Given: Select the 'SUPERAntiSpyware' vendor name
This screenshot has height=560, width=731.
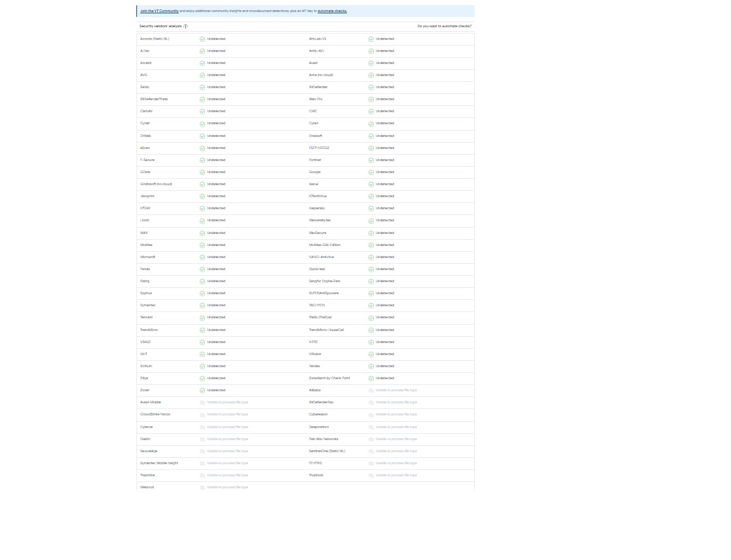Looking at the screenshot, I should point(324,294).
